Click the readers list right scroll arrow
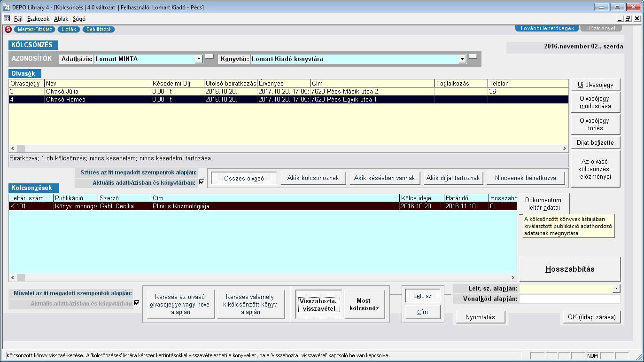 (565, 148)
